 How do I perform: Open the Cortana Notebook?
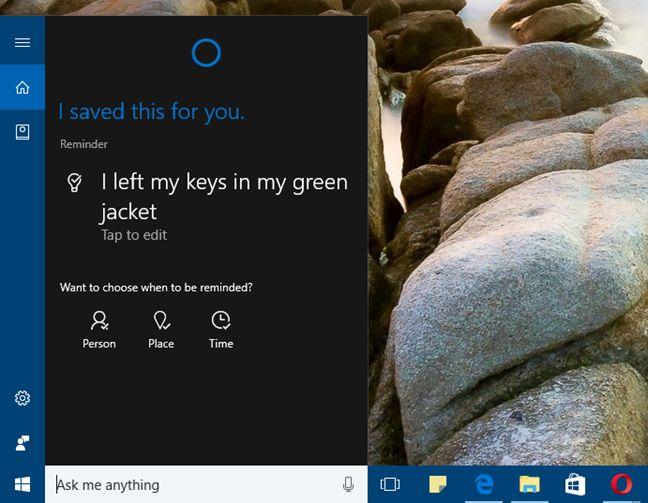[22, 132]
